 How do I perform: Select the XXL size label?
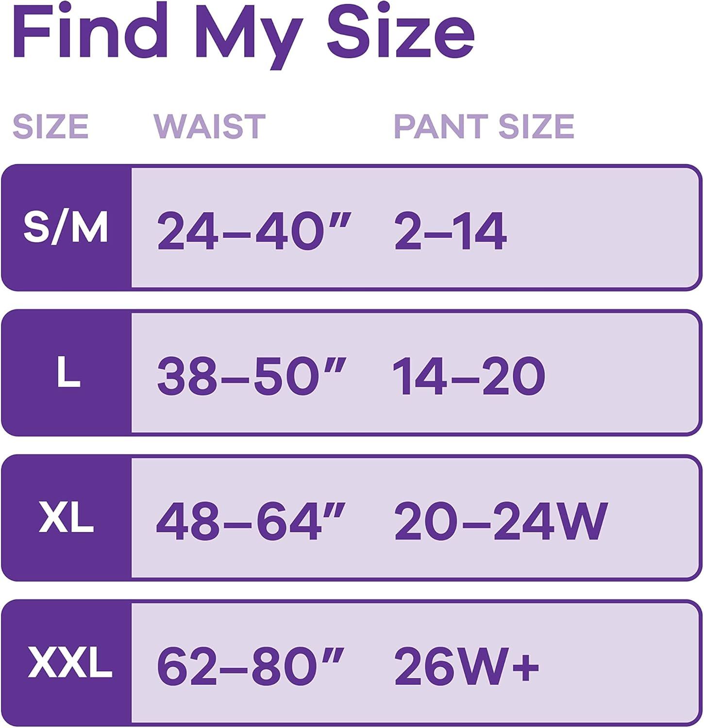coord(70,663)
